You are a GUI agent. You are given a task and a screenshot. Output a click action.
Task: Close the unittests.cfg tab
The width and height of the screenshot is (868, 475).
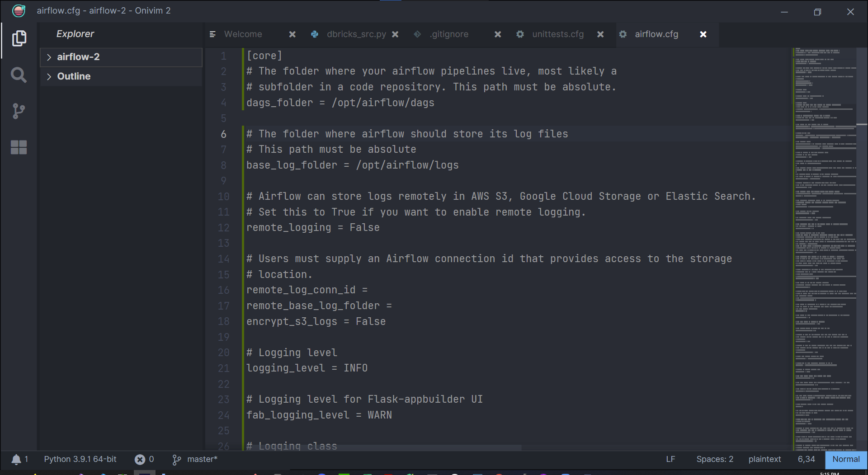pos(601,34)
